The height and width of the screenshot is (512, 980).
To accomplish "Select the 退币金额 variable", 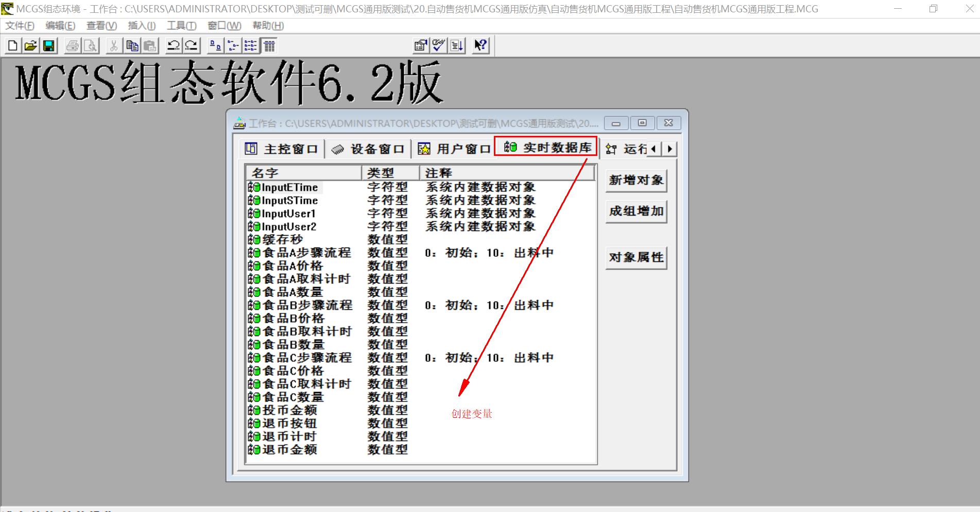I will 283,450.
